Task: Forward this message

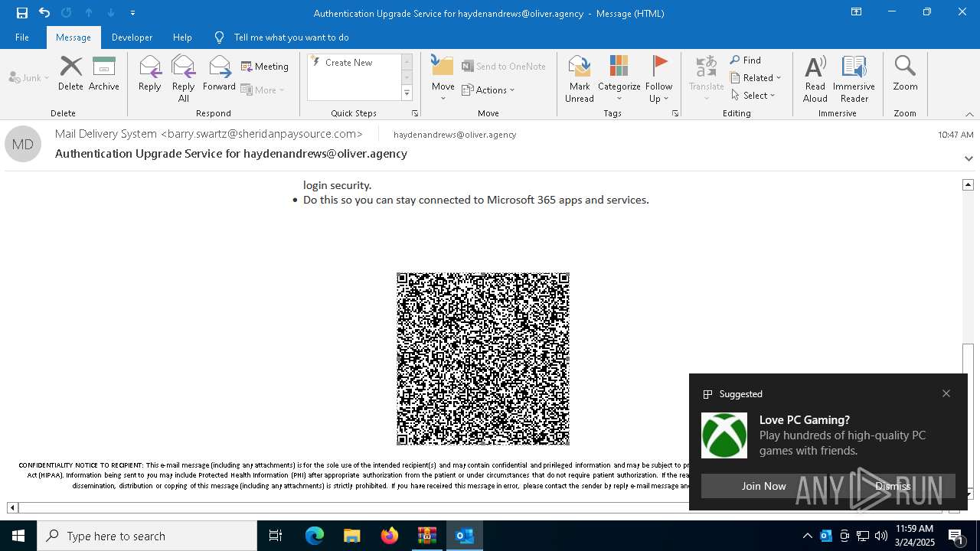Action: (x=219, y=73)
